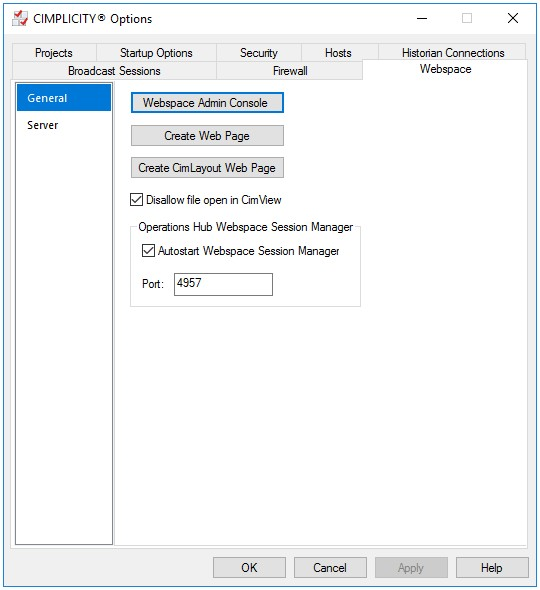Select the Security tab
The height and width of the screenshot is (590, 540).
pyautogui.click(x=259, y=53)
